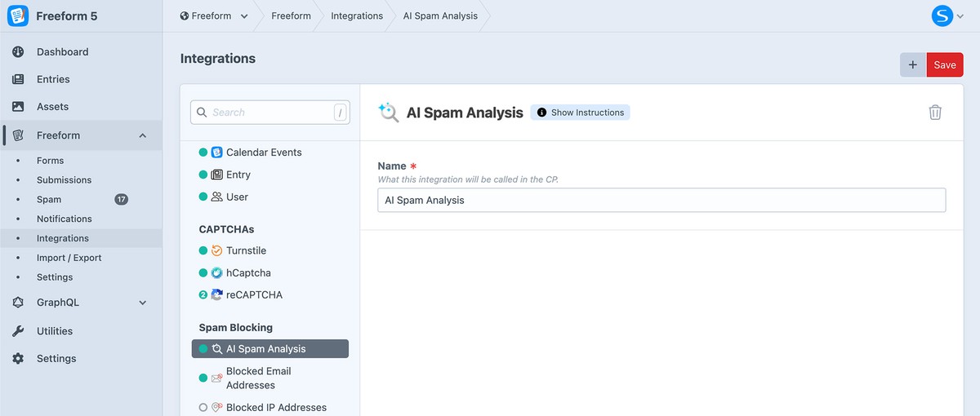Image resolution: width=980 pixels, height=416 pixels.
Task: Click the Freeform 5 title text
Action: point(67,15)
